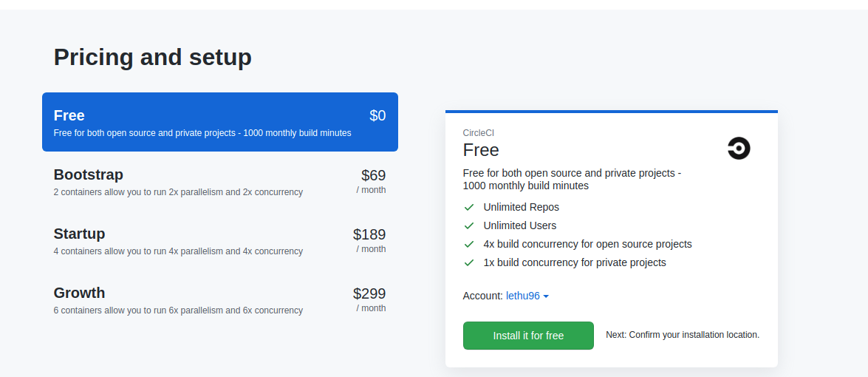Click the caret arrow beside lethu96
Image resolution: width=868 pixels, height=377 pixels.
click(546, 296)
